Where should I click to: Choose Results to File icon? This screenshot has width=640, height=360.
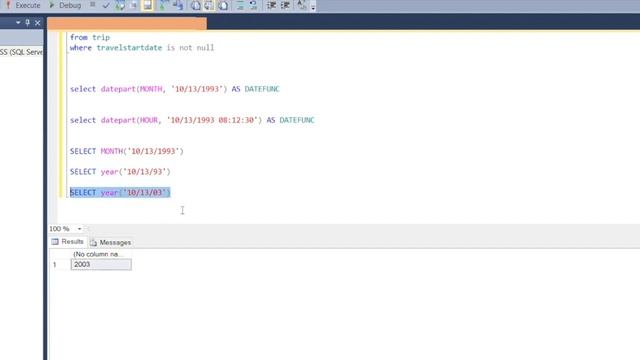tap(223, 5)
